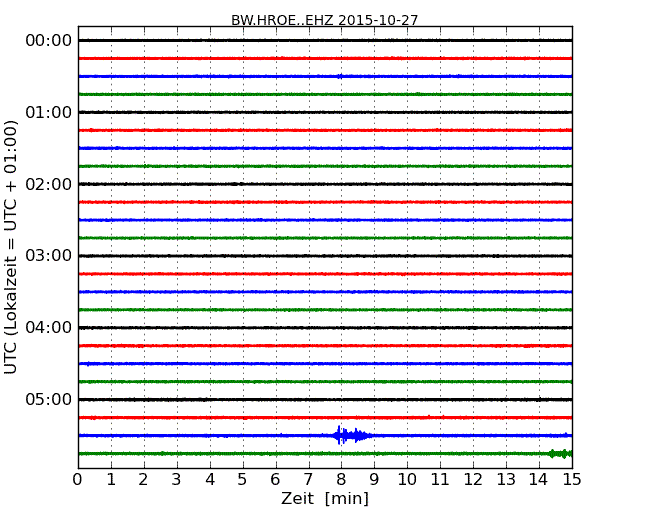Screen dimensions: 650x520
Task: Select the 02:00 time label
Action: pos(49,184)
